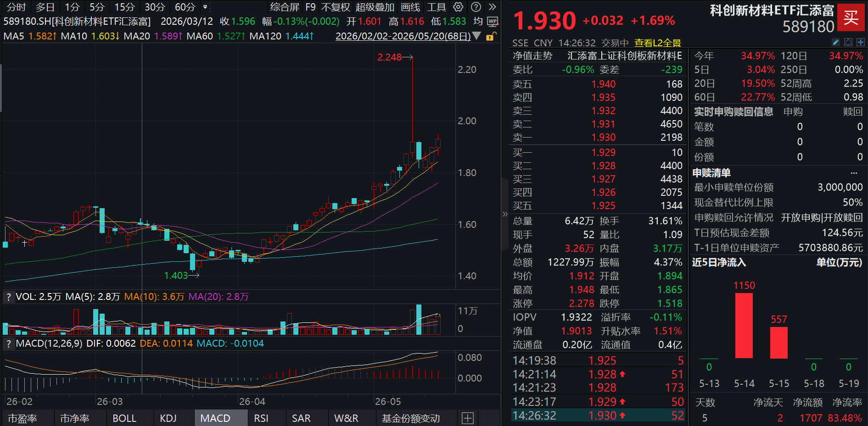The height and width of the screenshot is (426, 868).
Task: Open the 查看L2全景 link
Action: [x=657, y=43]
